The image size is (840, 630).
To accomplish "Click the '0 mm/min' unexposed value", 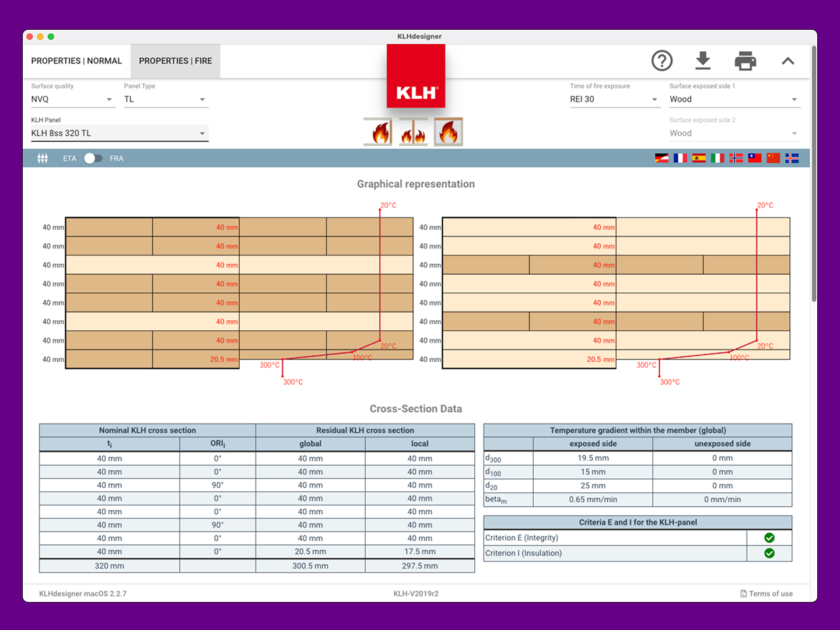I will 723,499.
